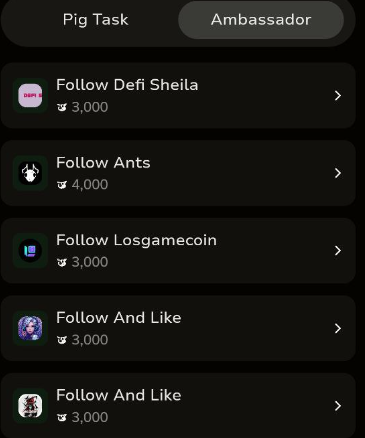
Task: Select Follow And Like with samurai avatar
Action: point(178,406)
